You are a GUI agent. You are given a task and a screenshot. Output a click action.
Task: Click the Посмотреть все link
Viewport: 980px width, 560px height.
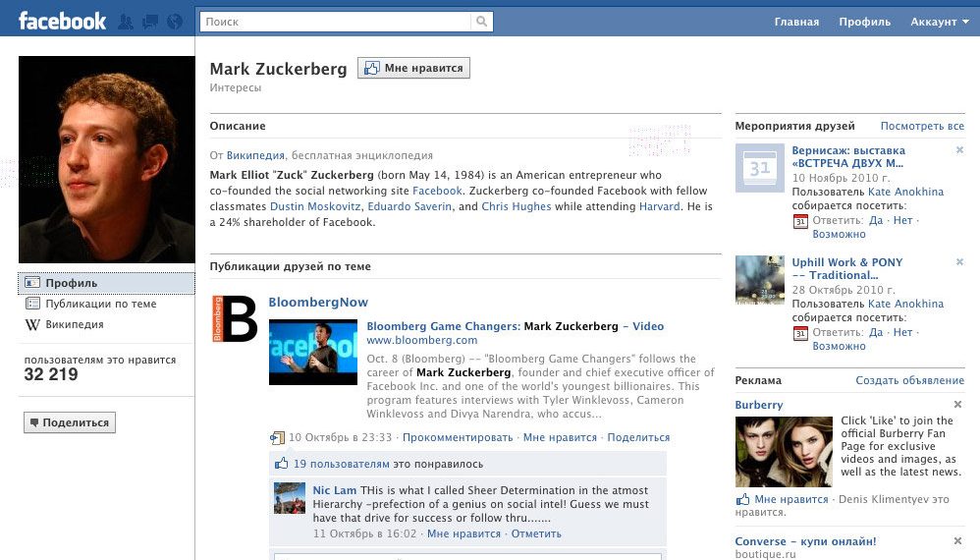(x=922, y=126)
